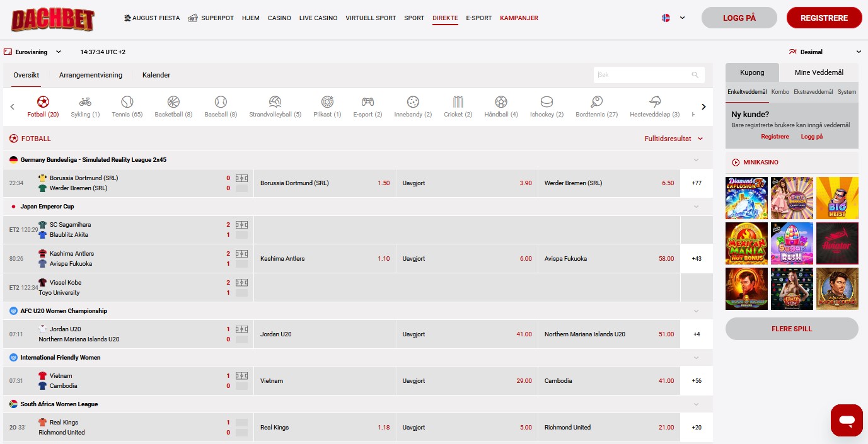The height and width of the screenshot is (444, 868).
Task: Collapse the Germany Bundesliga SRL section
Action: click(697, 160)
